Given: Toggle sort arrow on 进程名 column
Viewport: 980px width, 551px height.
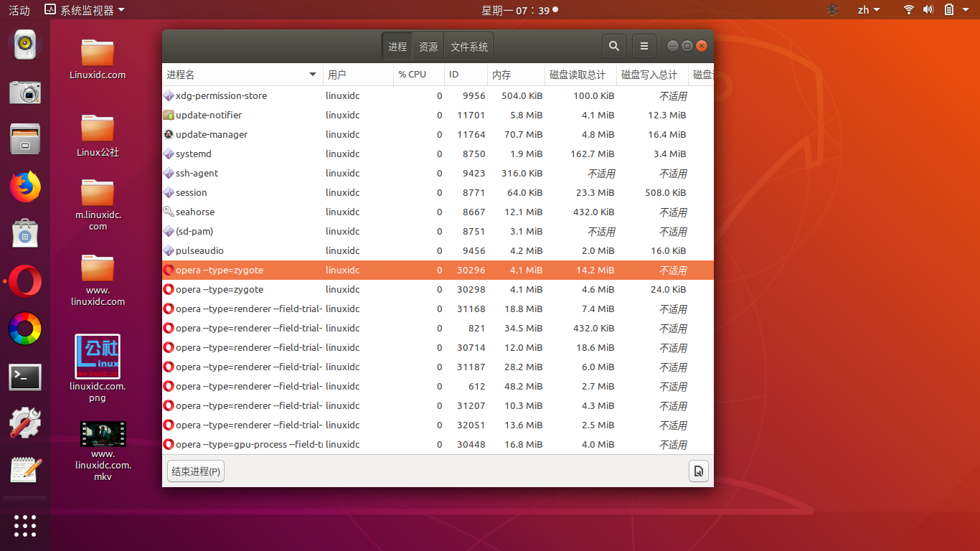Looking at the screenshot, I should click(x=313, y=75).
